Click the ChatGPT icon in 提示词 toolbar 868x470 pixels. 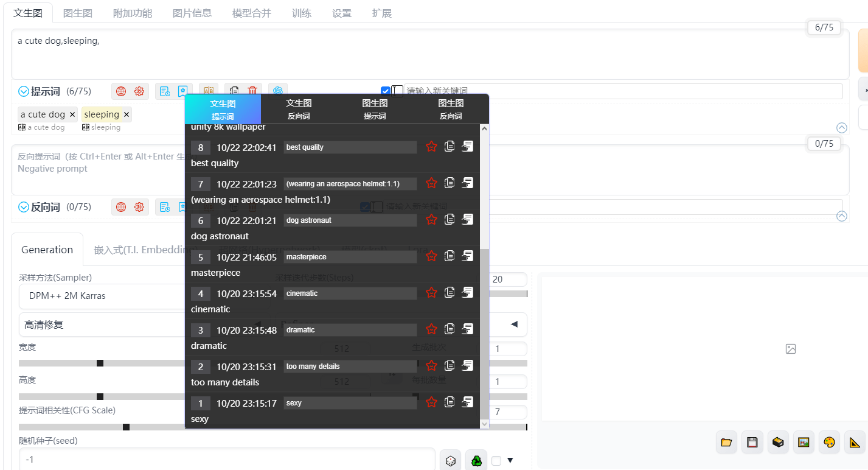[278, 91]
